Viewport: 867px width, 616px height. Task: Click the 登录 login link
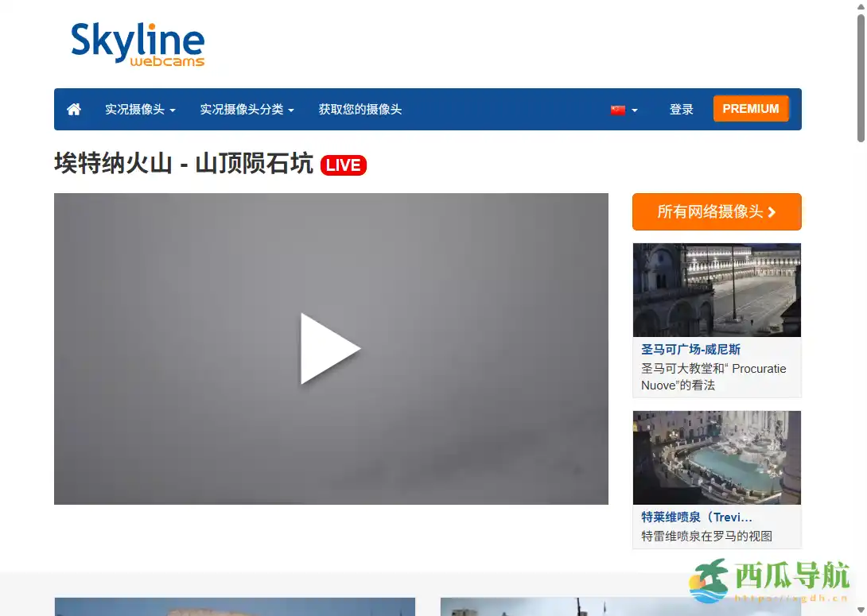(x=682, y=109)
